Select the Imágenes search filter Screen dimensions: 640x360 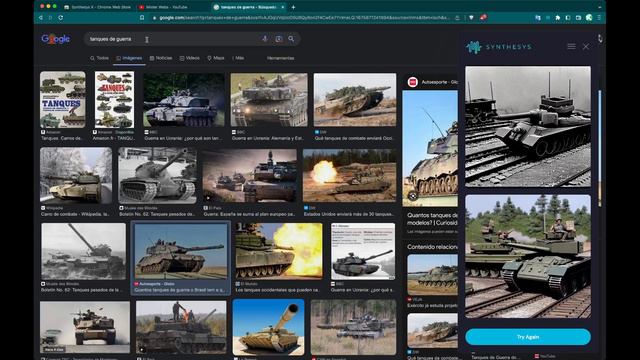click(129, 58)
